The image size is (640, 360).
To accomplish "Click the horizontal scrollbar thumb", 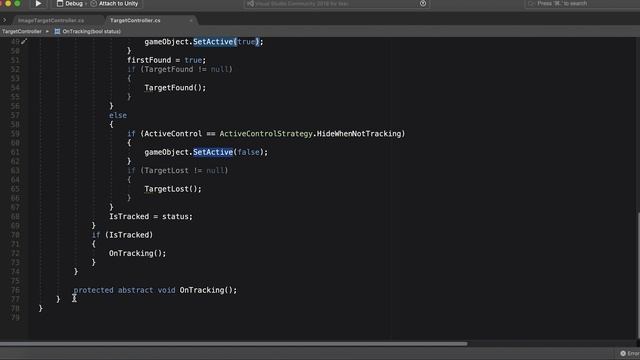I will 233,344.
